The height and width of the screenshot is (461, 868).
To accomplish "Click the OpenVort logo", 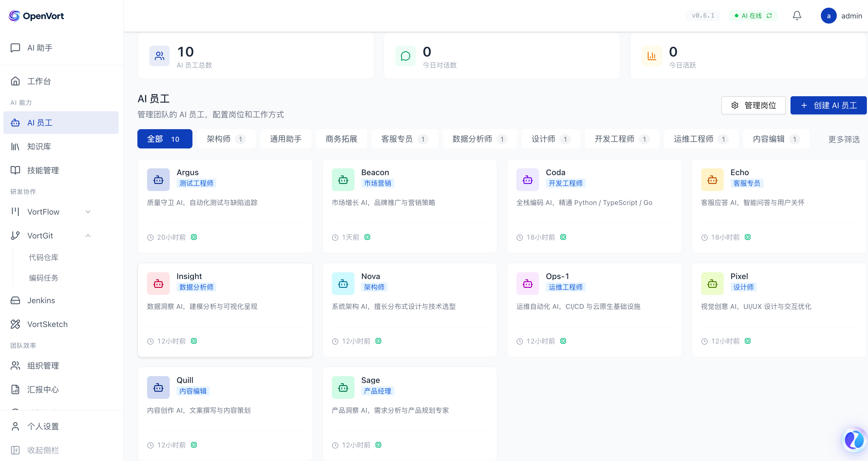I will click(x=36, y=16).
